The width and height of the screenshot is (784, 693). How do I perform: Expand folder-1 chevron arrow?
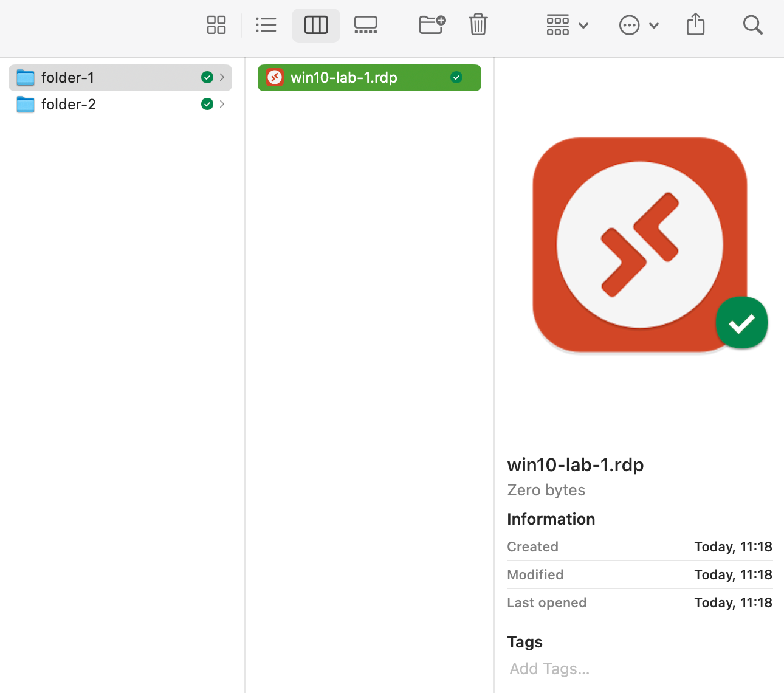point(222,77)
